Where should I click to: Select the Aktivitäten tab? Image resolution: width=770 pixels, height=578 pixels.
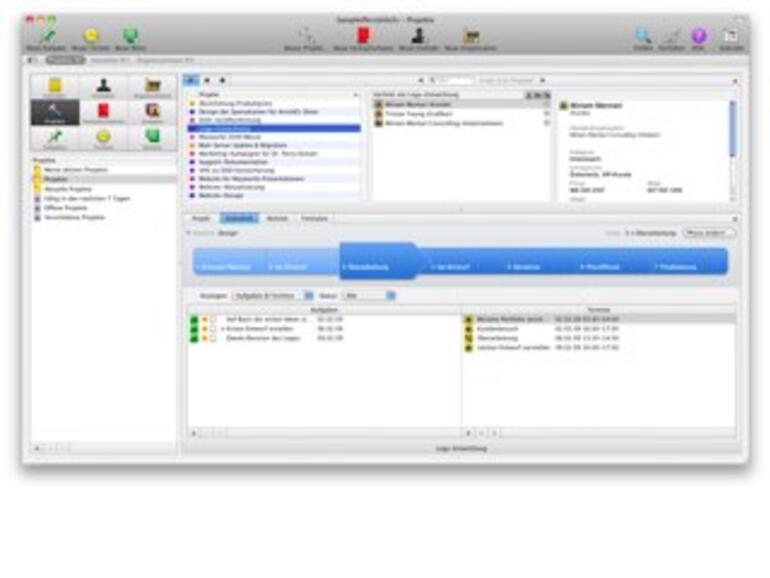[x=239, y=219]
